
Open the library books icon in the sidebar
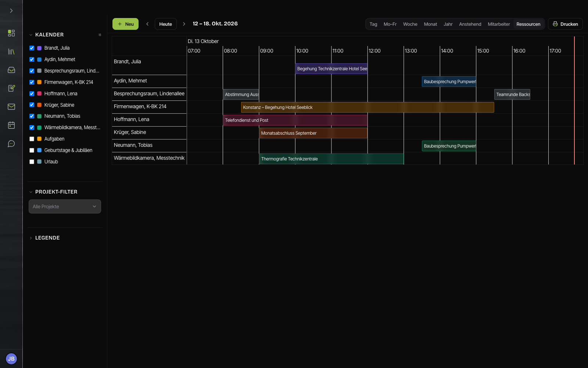pyautogui.click(x=11, y=52)
